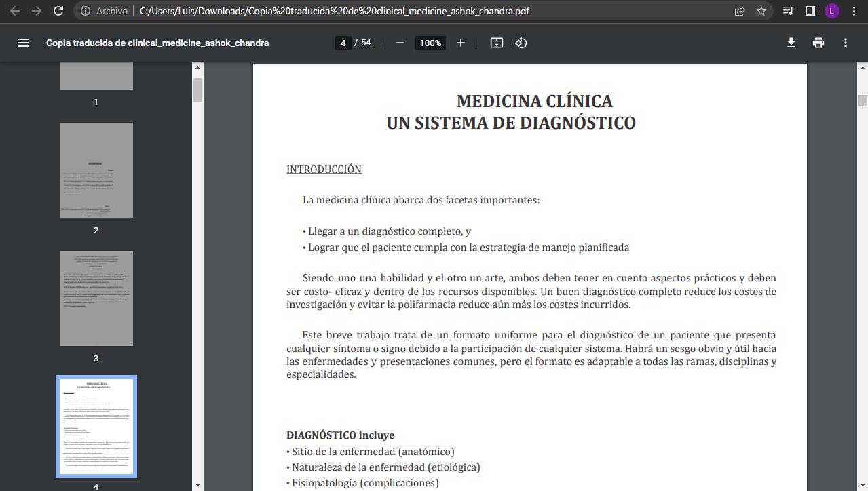868x491 pixels.
Task: Toggle the browser side panel
Action: tap(810, 11)
